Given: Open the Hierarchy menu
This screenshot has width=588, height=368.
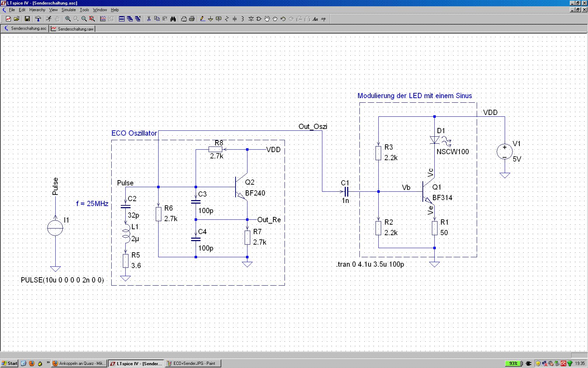Looking at the screenshot, I should [37, 10].
